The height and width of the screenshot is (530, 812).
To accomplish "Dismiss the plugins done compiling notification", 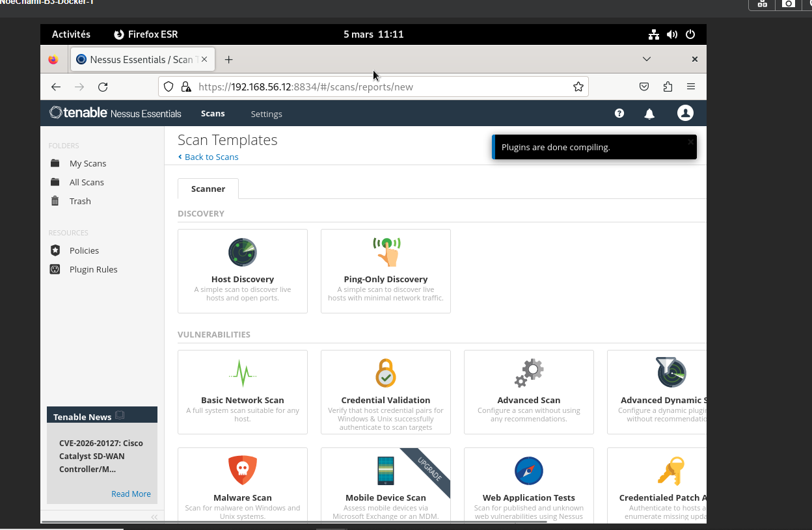I will 690,141.
